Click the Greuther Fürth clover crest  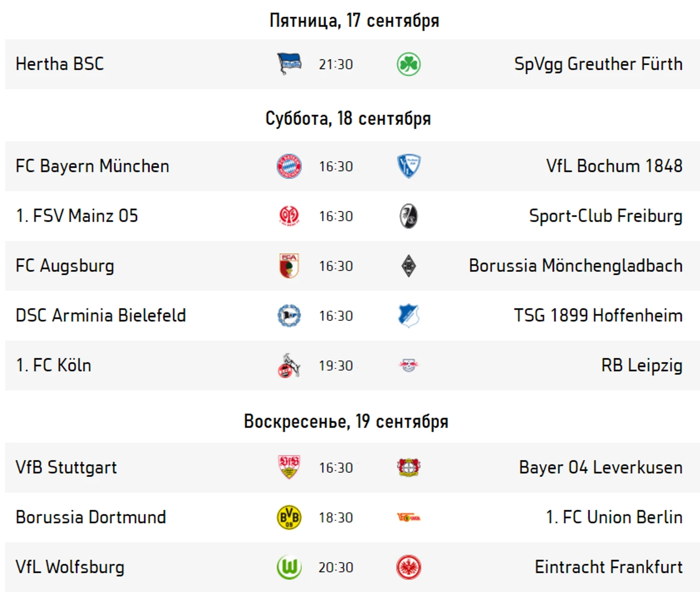point(408,64)
